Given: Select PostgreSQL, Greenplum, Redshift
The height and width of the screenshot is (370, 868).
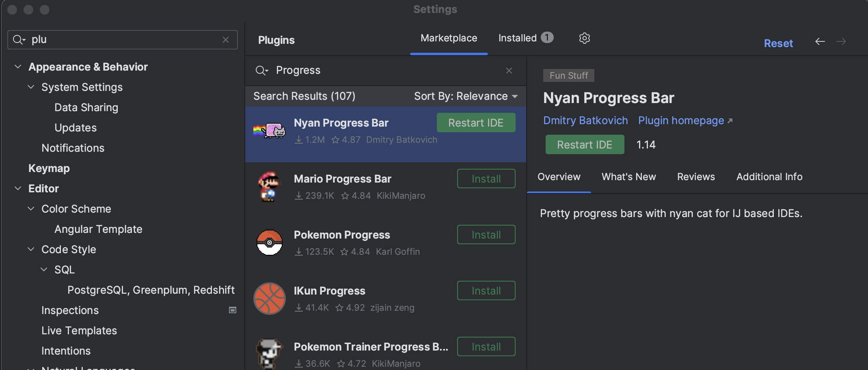Looking at the screenshot, I should click(x=151, y=290).
